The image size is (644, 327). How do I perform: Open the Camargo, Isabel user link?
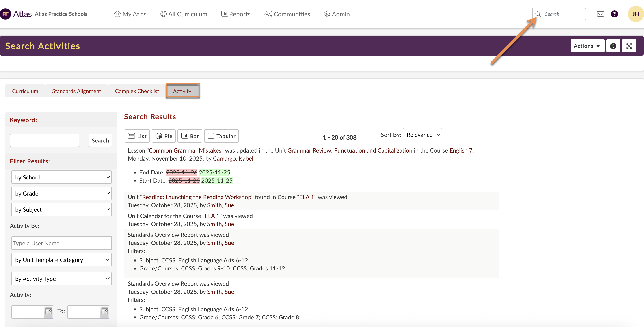coord(233,159)
